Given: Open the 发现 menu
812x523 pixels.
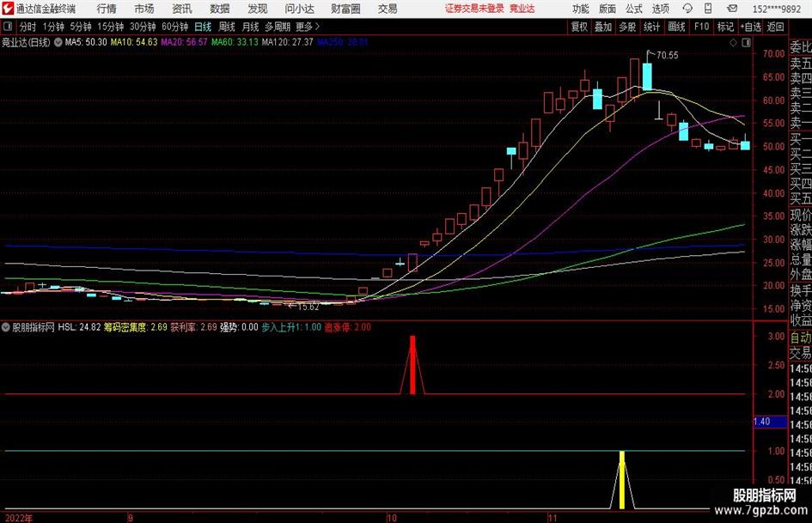Looking at the screenshot, I should pyautogui.click(x=258, y=9).
